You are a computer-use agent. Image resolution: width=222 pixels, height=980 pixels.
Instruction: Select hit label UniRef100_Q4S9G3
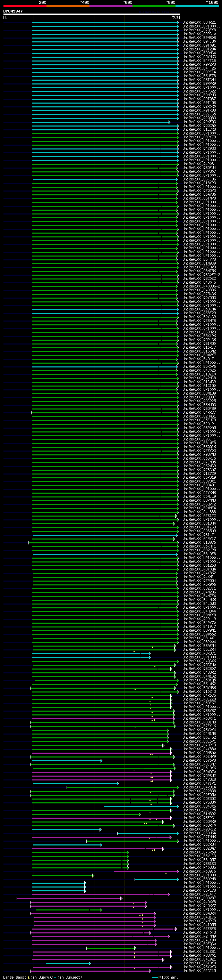[199, 149]
